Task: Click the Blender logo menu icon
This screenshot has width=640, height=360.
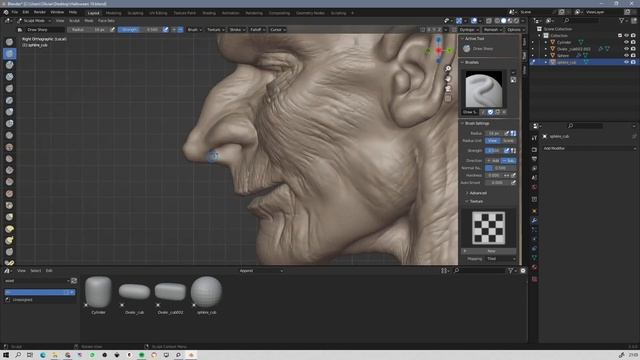Action: pos(6,12)
